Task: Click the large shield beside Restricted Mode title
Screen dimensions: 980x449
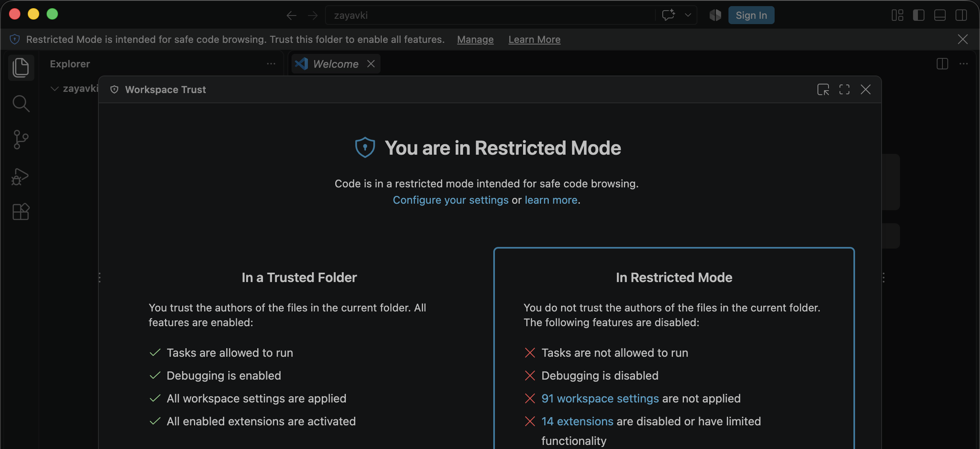Action: coord(365,147)
